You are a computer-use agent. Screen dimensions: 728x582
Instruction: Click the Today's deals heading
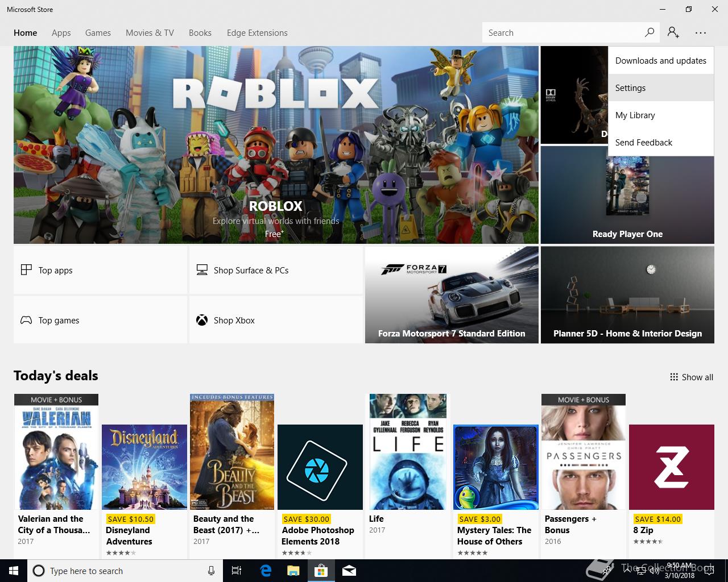pos(56,376)
